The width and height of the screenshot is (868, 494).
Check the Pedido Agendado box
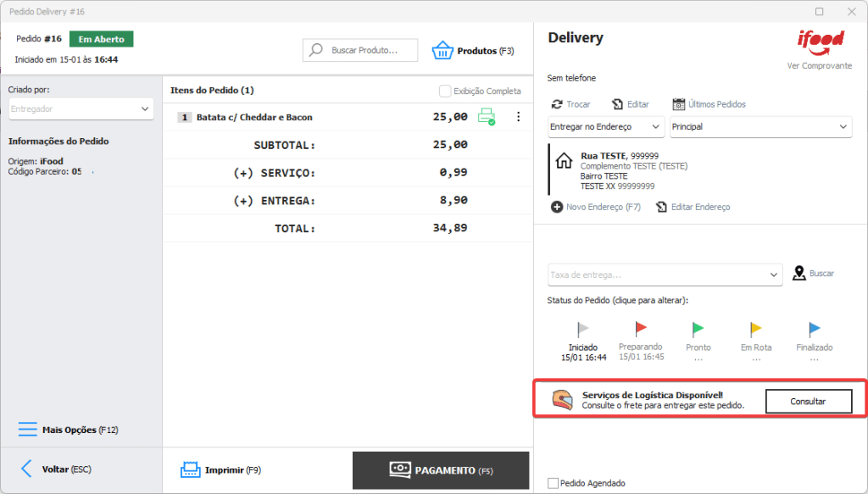click(554, 483)
